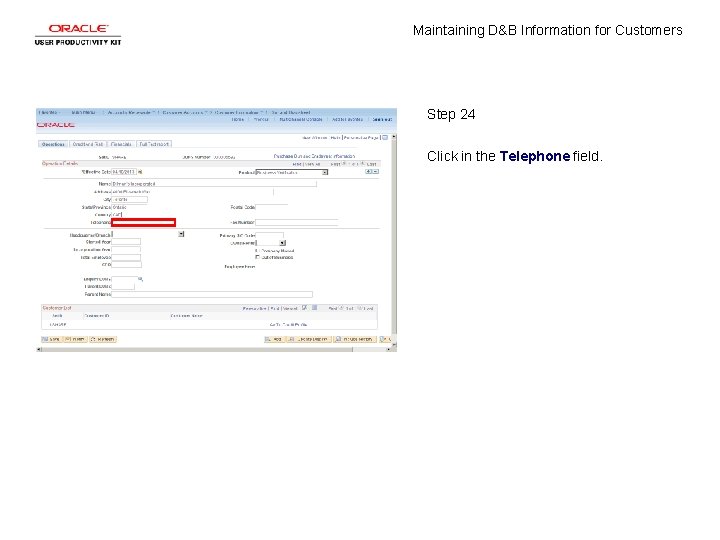Click the New Window page icon at top right
720x540 pixels.
click(385, 137)
